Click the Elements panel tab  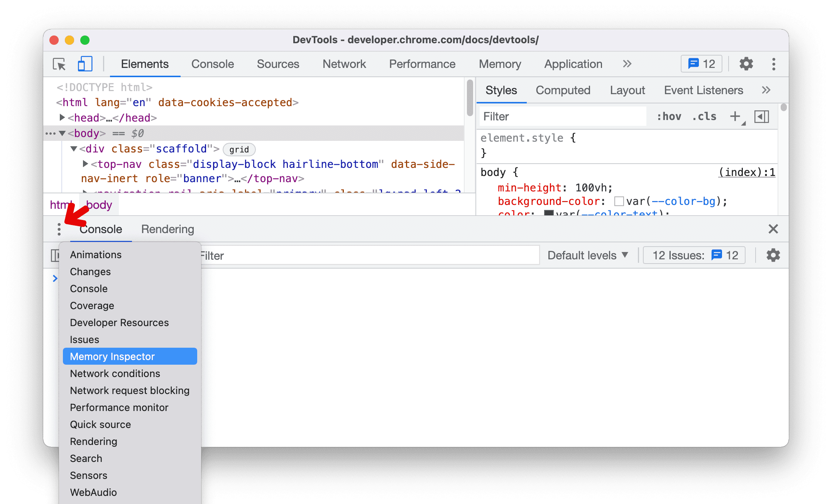pyautogui.click(x=144, y=64)
